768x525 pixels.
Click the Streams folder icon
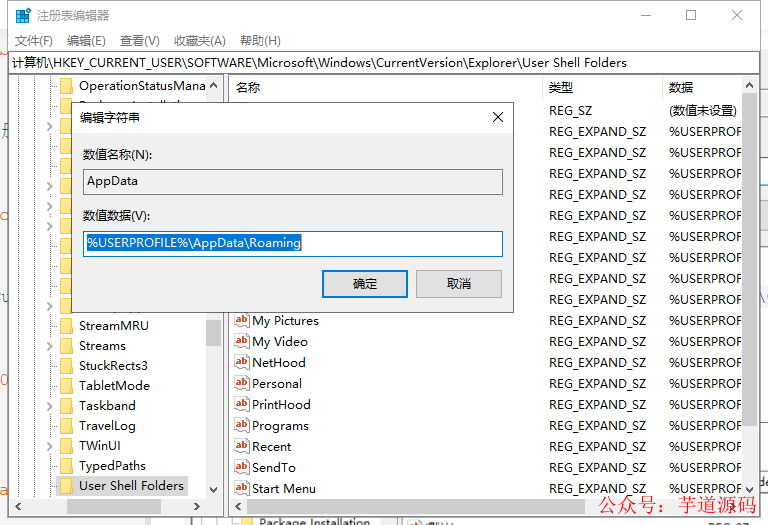click(66, 346)
